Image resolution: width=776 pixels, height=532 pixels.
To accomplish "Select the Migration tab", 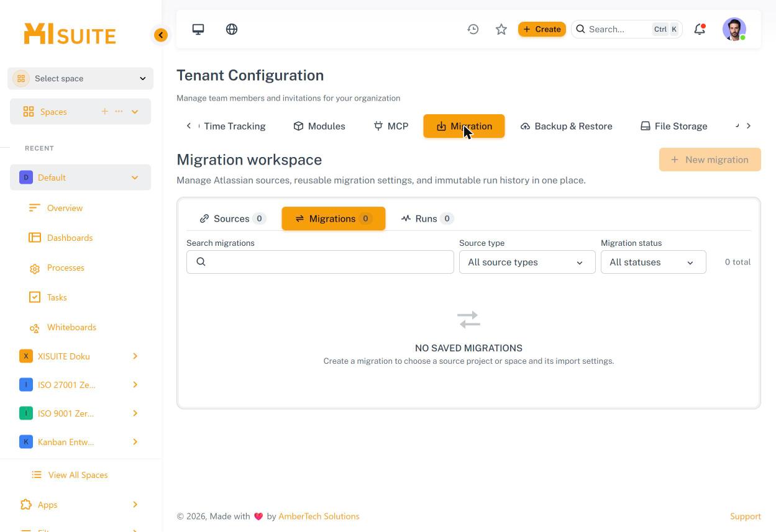I will (464, 126).
